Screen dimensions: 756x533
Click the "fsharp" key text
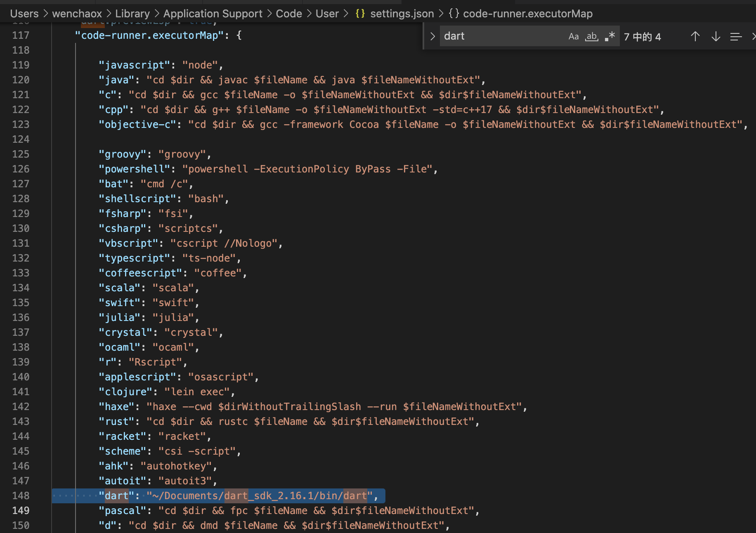click(x=123, y=214)
